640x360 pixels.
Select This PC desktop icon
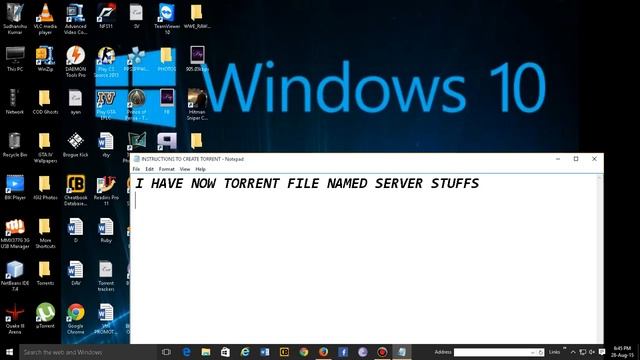coord(15,59)
